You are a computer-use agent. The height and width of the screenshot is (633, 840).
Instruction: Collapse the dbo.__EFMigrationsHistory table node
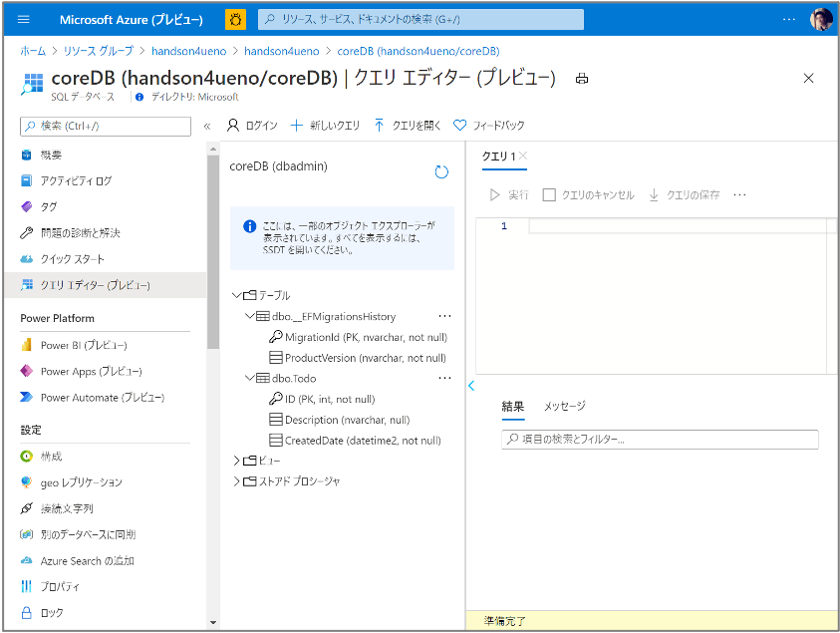(x=250, y=316)
